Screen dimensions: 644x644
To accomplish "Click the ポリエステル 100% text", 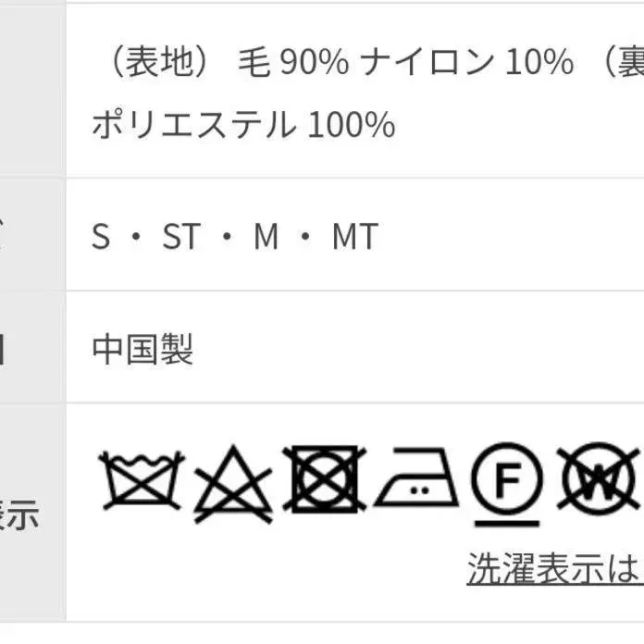I will pos(243,124).
